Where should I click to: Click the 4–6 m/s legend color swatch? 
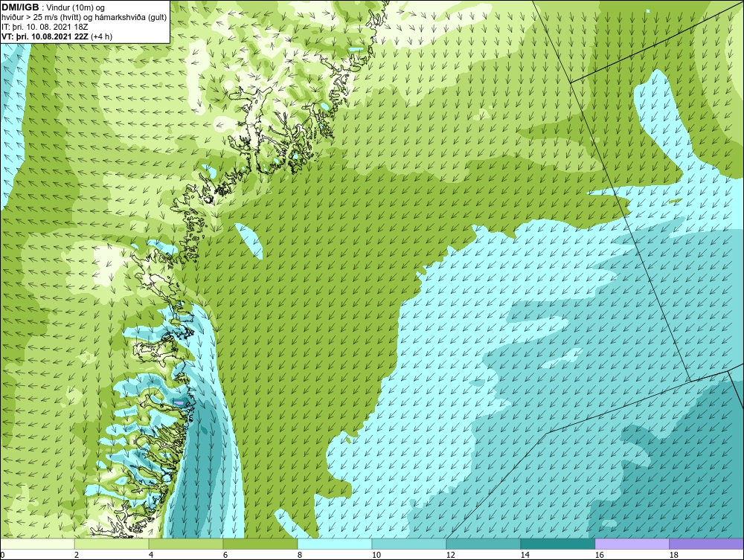[x=186, y=544]
